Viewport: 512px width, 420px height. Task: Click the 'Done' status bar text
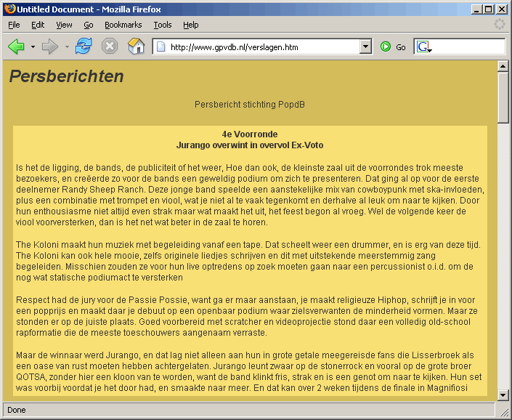16,410
